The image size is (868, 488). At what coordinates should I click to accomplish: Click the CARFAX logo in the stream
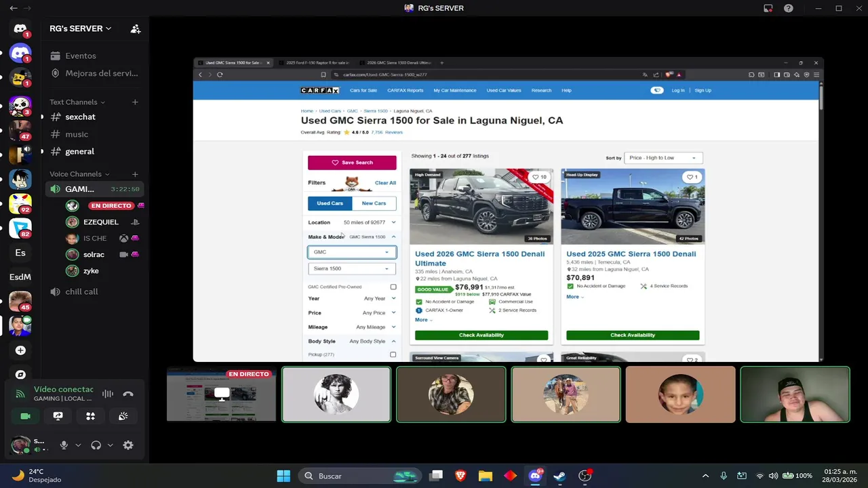(320, 90)
